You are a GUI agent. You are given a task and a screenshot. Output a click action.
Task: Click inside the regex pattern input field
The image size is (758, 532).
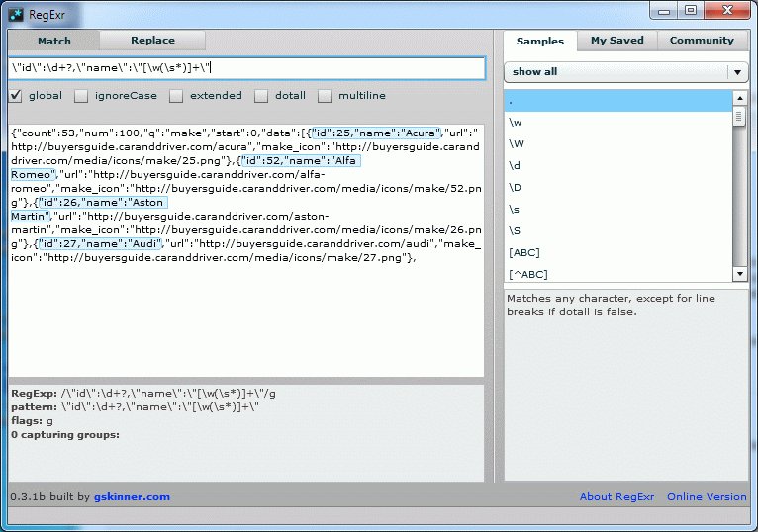246,68
